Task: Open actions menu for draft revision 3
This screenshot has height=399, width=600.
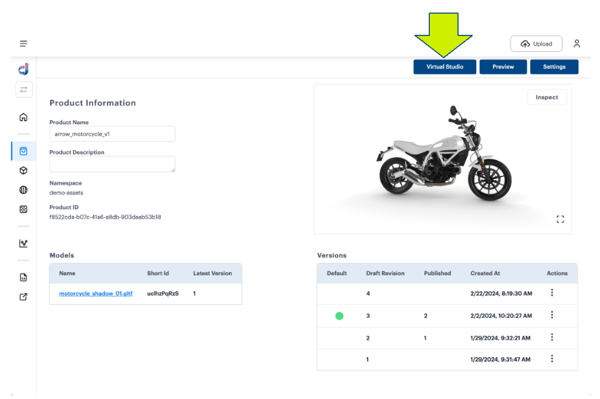Action: (x=552, y=315)
